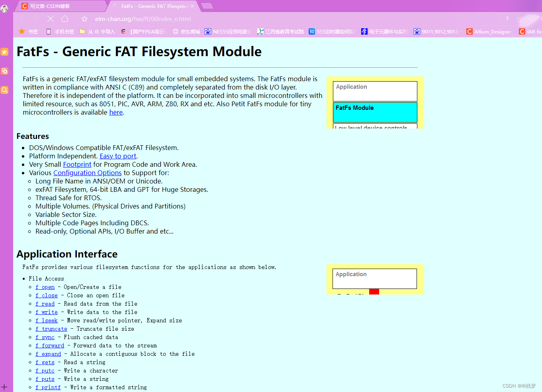The image size is (542, 392).
Task: Click 'Multiple Code Pages Including DBCS.' text
Action: [x=92, y=223]
